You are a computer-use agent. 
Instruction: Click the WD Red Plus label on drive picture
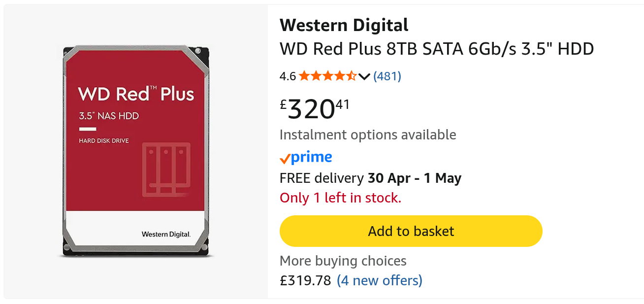pyautogui.click(x=136, y=94)
